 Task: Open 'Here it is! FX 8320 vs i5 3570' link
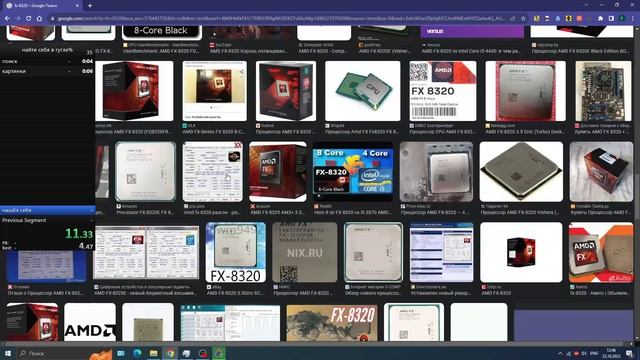(352, 212)
